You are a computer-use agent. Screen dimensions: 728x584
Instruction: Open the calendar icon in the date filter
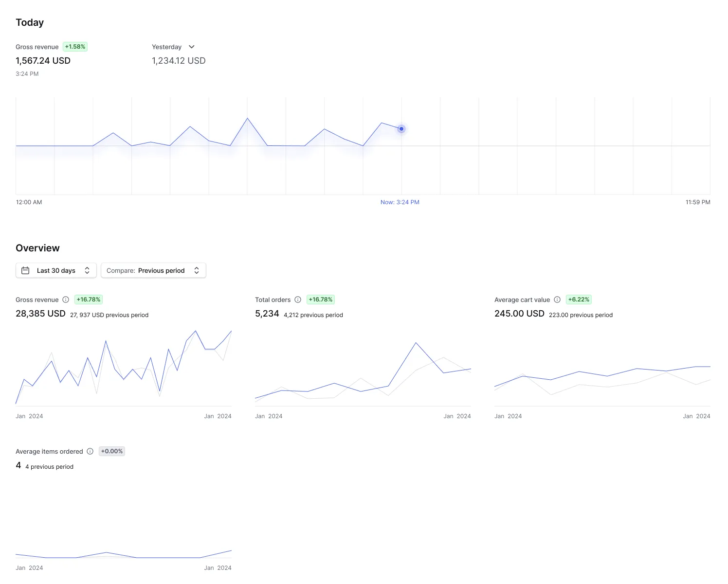pos(25,270)
